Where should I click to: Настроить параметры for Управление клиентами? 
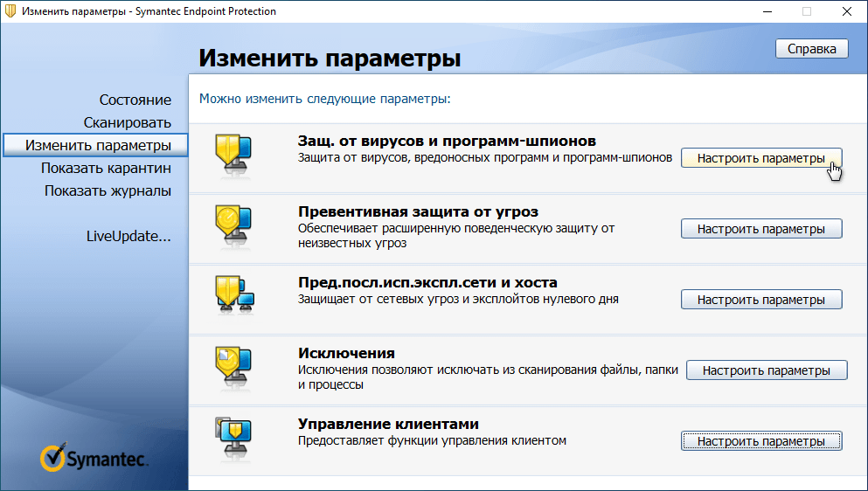pyautogui.click(x=761, y=441)
